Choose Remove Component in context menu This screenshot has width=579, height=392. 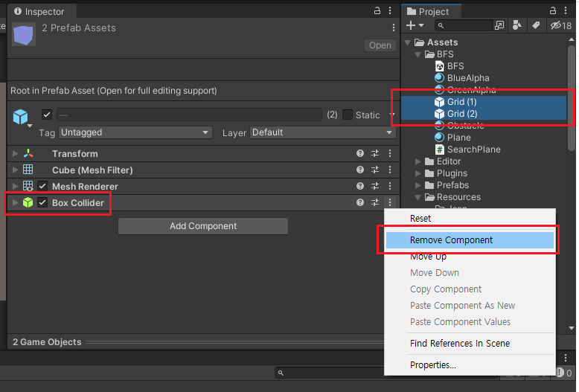pyautogui.click(x=470, y=240)
